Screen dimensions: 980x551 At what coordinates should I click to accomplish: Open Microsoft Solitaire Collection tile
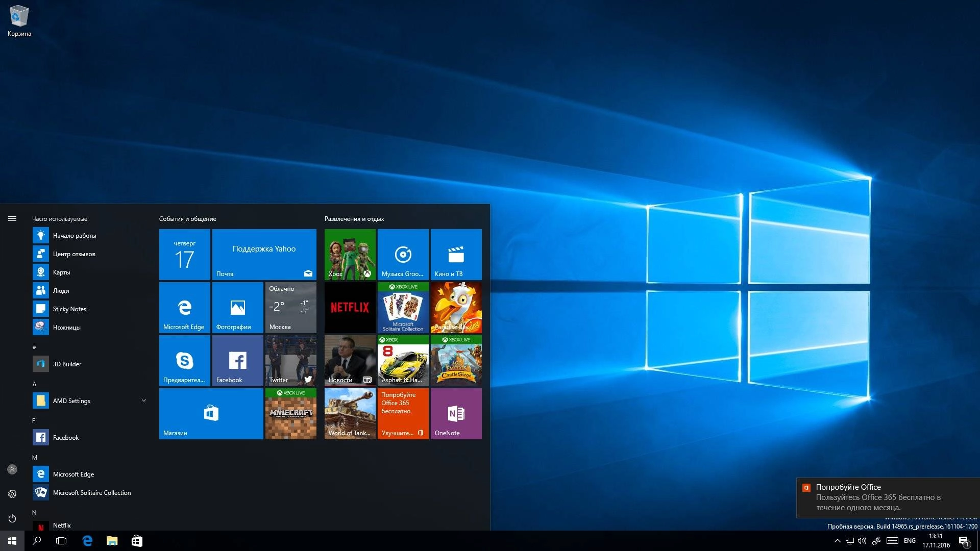403,308
